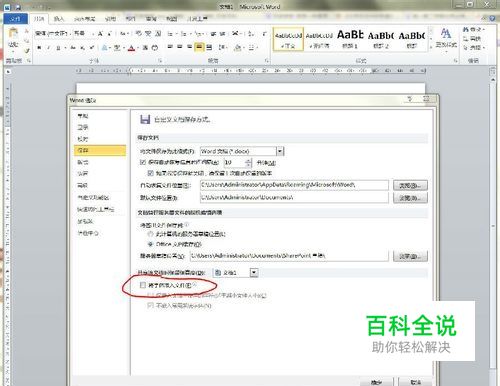
Task: Click the enclosed characters icon
Action: 155,48
